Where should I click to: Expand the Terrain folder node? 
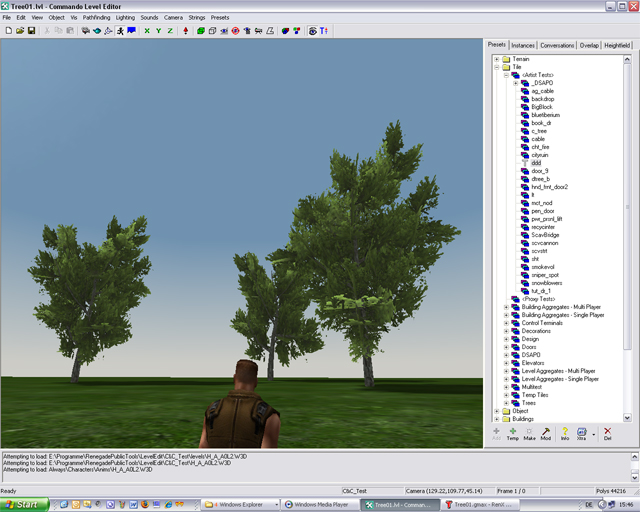(497, 59)
